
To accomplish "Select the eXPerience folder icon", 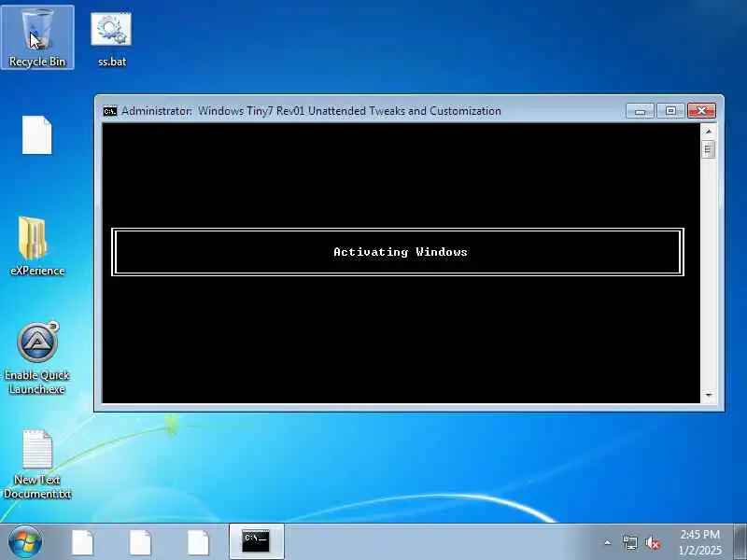I will coord(37,246).
